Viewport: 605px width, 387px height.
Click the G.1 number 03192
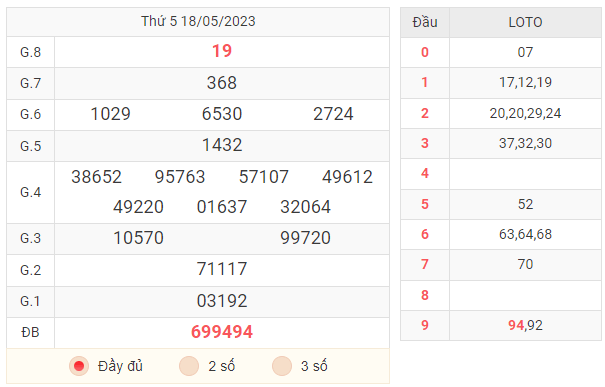click(x=222, y=301)
